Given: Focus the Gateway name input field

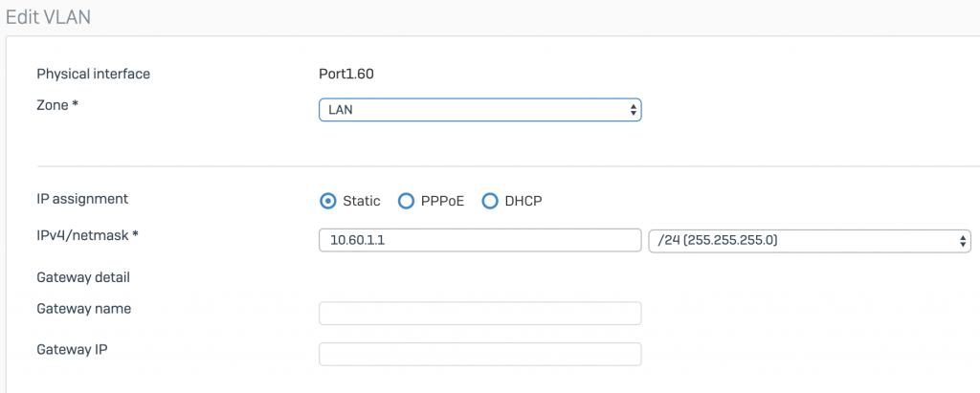Looking at the screenshot, I should click(480, 313).
